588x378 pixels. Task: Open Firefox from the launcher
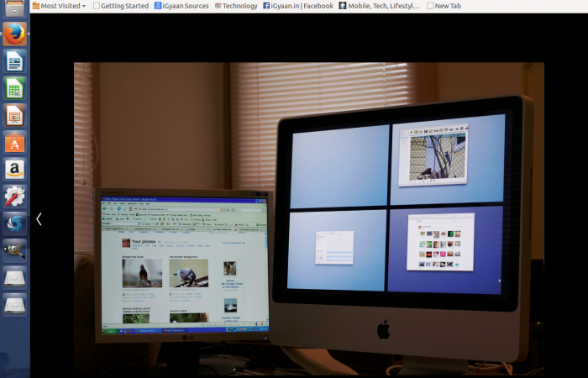[x=14, y=34]
